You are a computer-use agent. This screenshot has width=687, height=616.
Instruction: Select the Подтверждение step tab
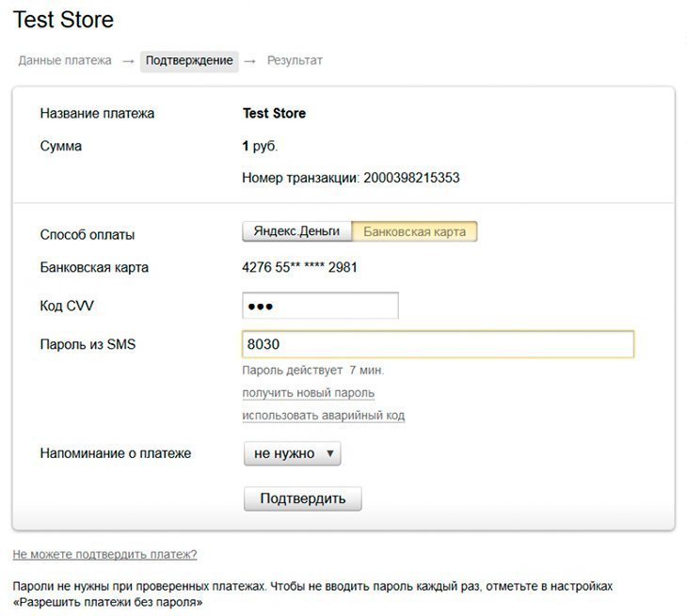point(189,61)
